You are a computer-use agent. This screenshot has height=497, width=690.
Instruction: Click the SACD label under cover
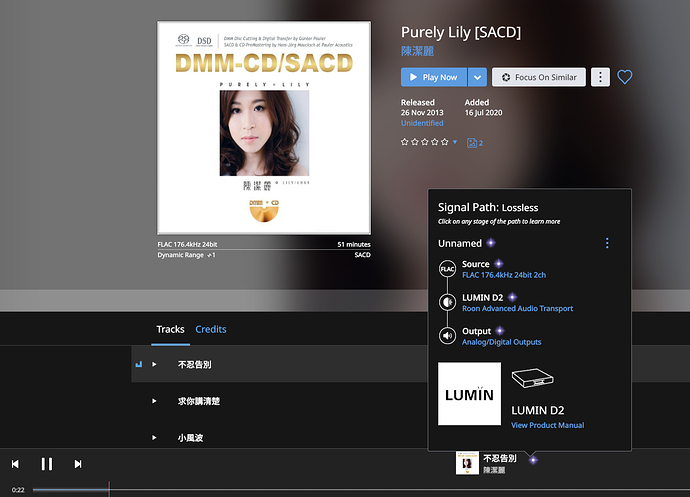pos(363,255)
